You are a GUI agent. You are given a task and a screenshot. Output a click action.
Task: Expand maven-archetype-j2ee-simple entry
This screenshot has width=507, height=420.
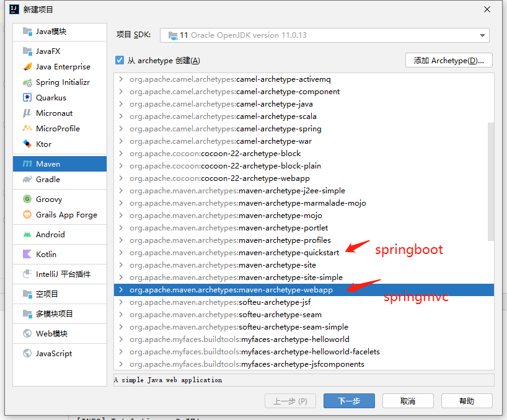coord(121,191)
